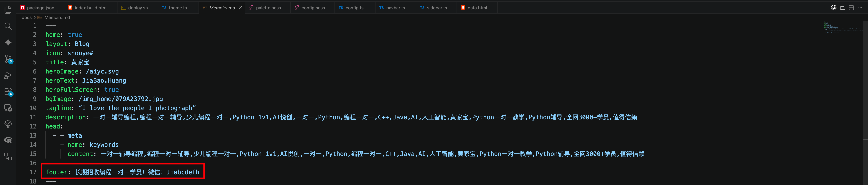Open the markdown preview to the side

[842, 7]
